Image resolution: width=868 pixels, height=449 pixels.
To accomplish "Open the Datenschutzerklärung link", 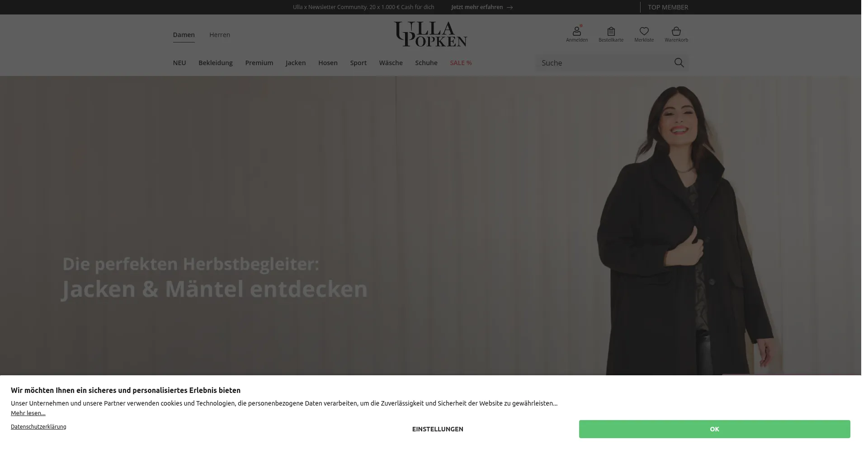I will point(39,427).
